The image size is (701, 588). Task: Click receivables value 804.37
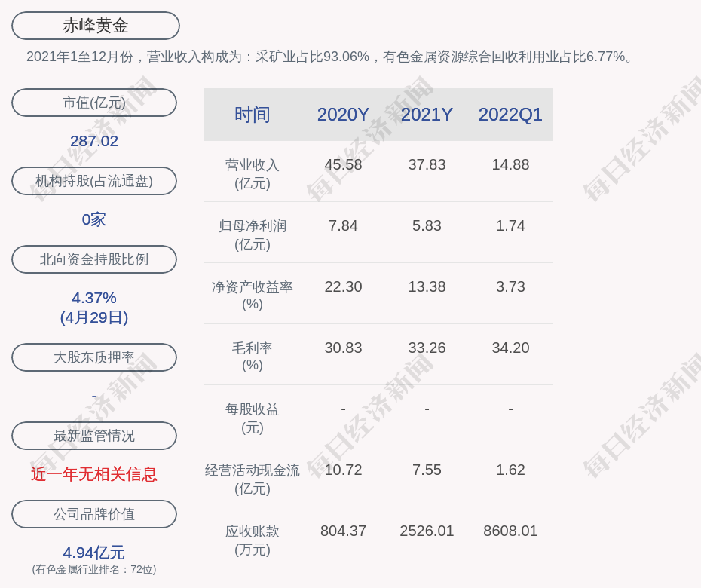(343, 531)
